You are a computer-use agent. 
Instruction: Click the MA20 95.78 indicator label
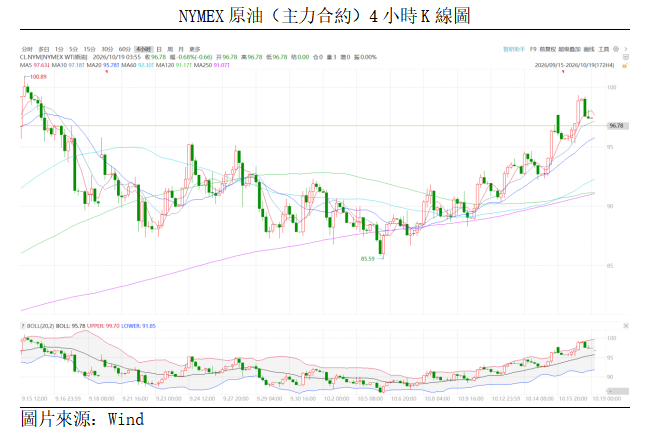coord(103,65)
